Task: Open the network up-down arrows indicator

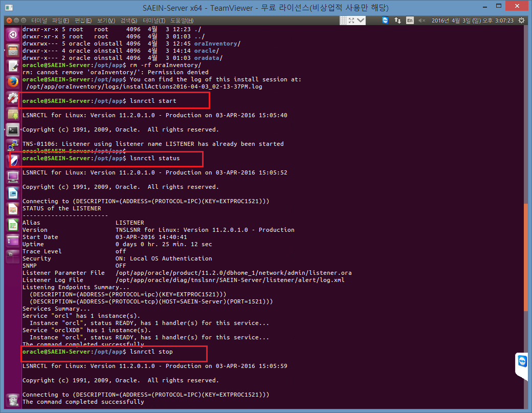Action: (397, 20)
